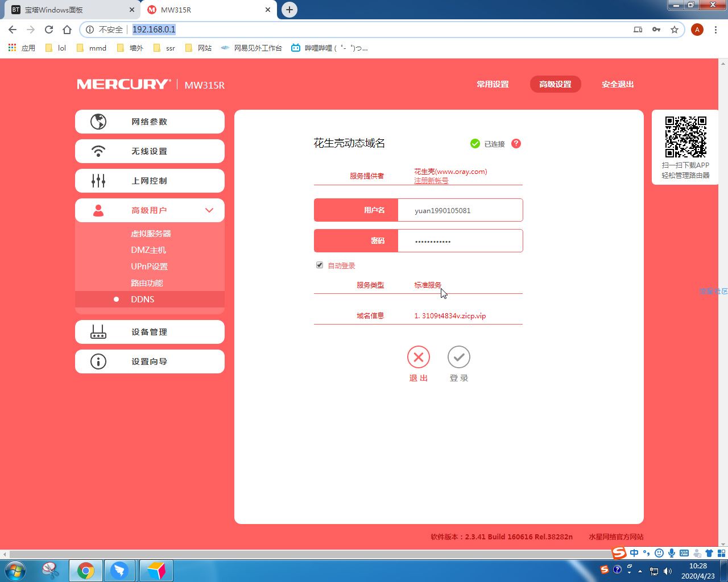Open Chrome menu three dots
The width and height of the screenshot is (728, 582).
tap(717, 30)
